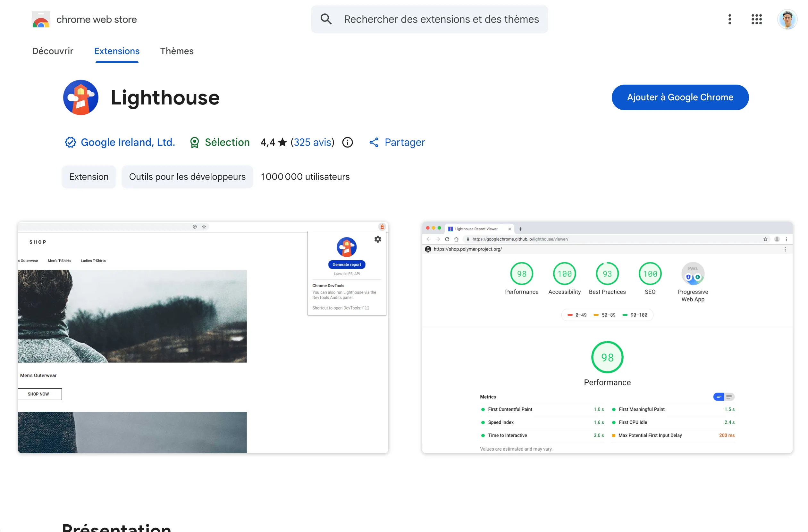The height and width of the screenshot is (532, 808).
Task: Open the three-dot options menu
Action: [x=729, y=19]
